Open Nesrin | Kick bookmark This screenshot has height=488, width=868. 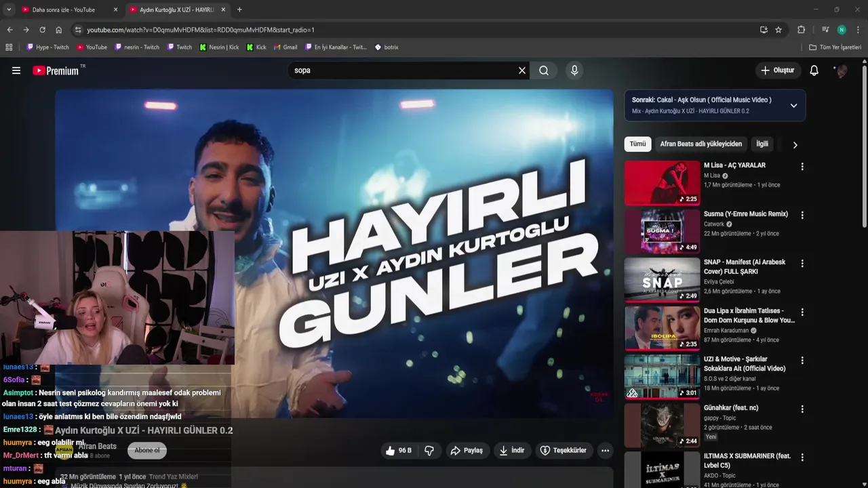(x=219, y=47)
